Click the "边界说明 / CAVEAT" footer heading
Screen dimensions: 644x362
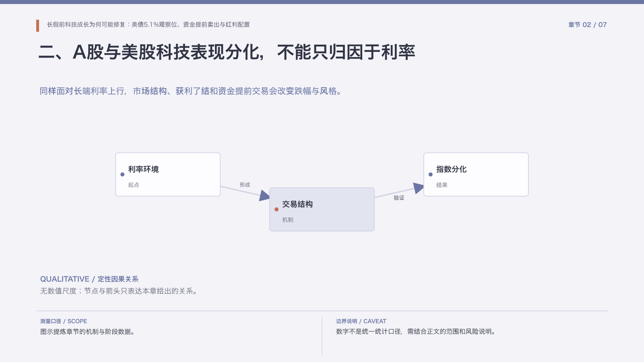tap(361, 321)
